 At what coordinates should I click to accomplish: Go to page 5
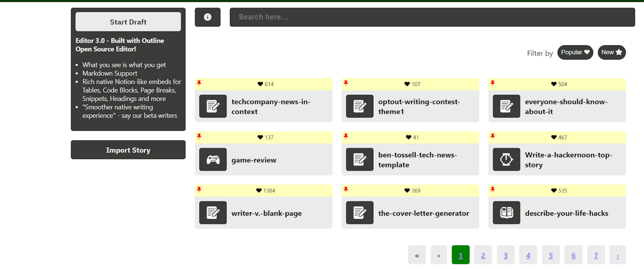tap(551, 255)
